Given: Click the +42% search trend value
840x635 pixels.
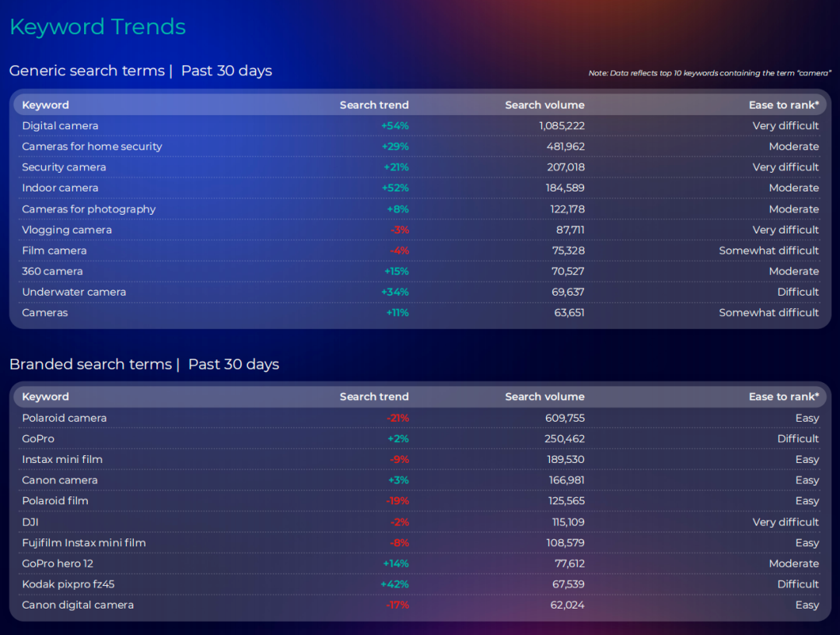Looking at the screenshot, I should click(x=394, y=584).
